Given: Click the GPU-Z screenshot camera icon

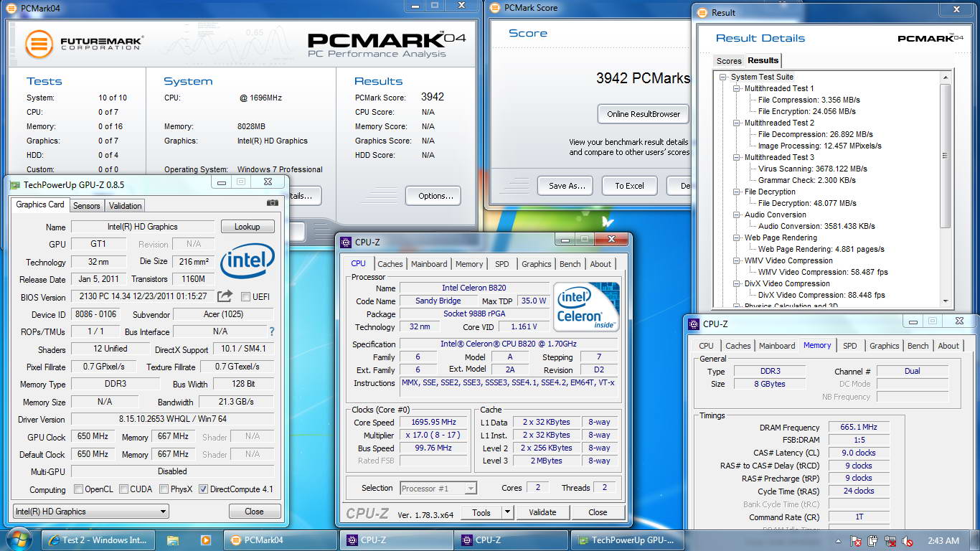Looking at the screenshot, I should click(272, 203).
